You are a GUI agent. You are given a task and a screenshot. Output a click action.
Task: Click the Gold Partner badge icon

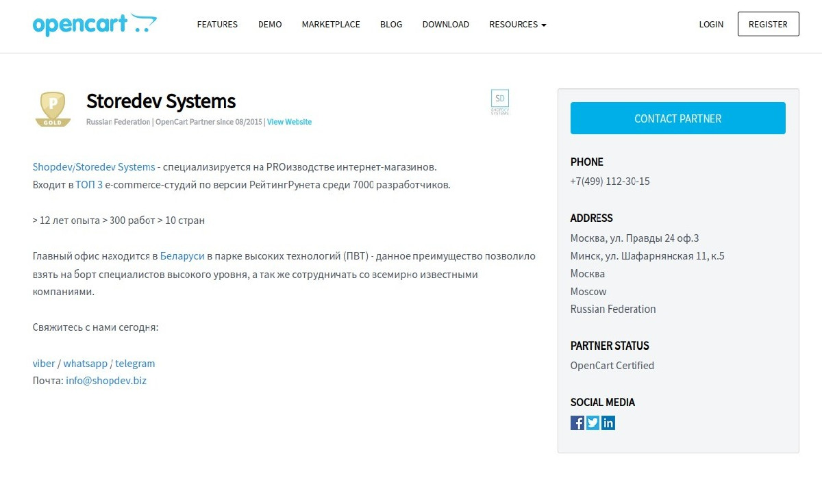coord(53,110)
